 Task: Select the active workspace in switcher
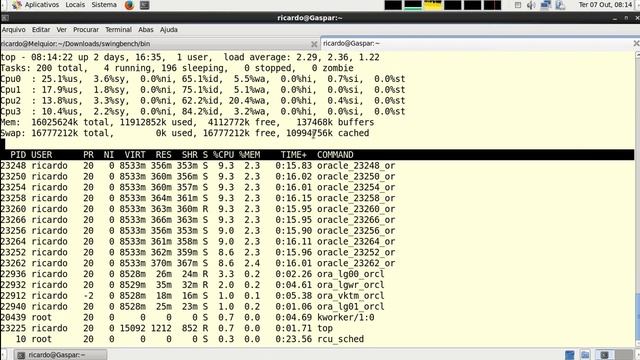(x=604, y=355)
